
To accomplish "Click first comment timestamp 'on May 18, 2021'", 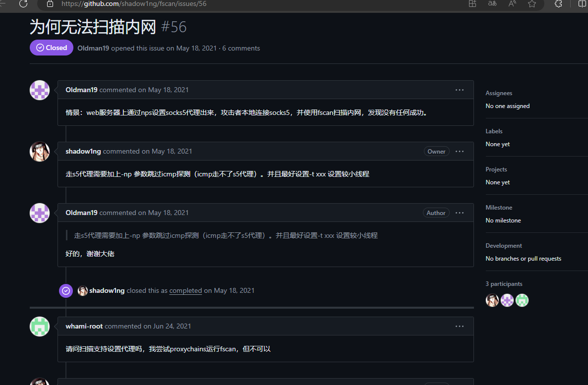I will (163, 90).
